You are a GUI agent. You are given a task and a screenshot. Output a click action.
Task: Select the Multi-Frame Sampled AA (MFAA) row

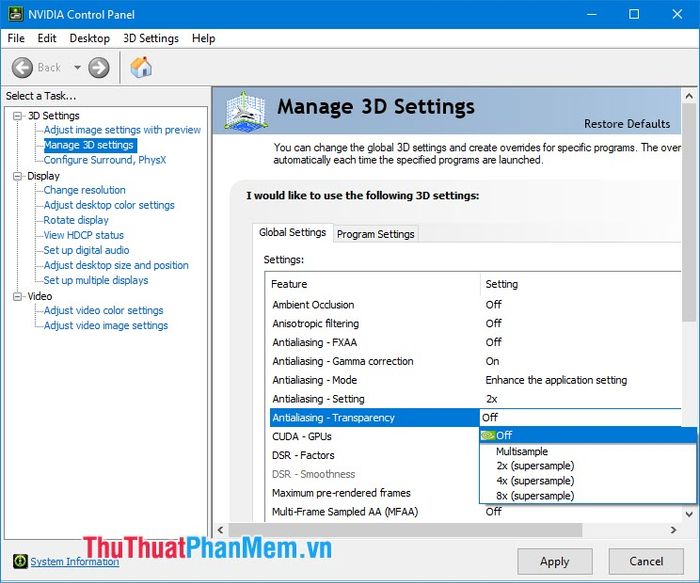pyautogui.click(x=475, y=512)
